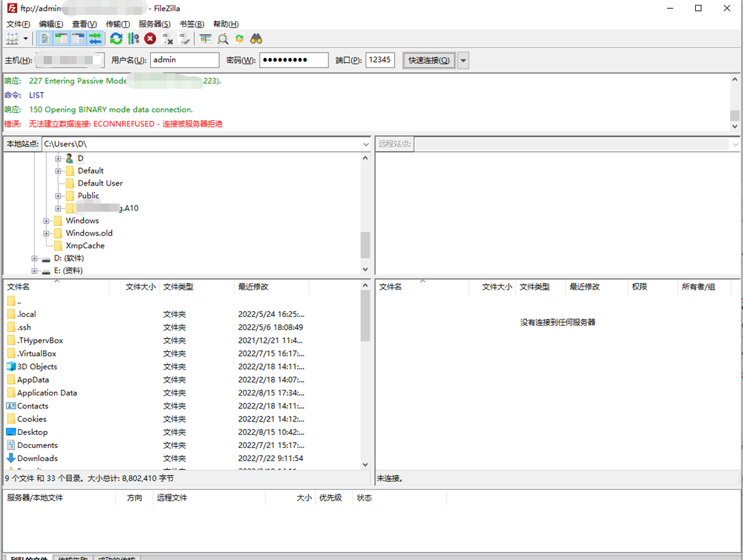The image size is (743, 560).
Task: Click the refresh file lists icon
Action: point(116,39)
